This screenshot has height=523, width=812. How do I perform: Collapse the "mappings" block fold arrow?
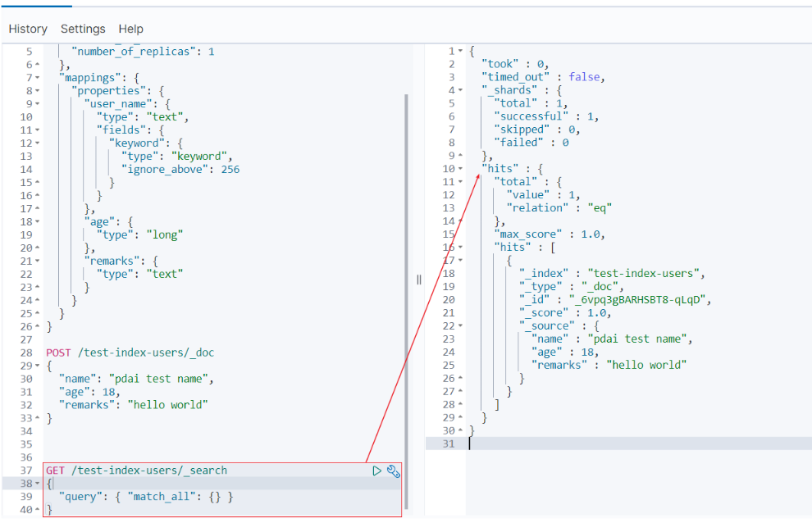[37, 78]
